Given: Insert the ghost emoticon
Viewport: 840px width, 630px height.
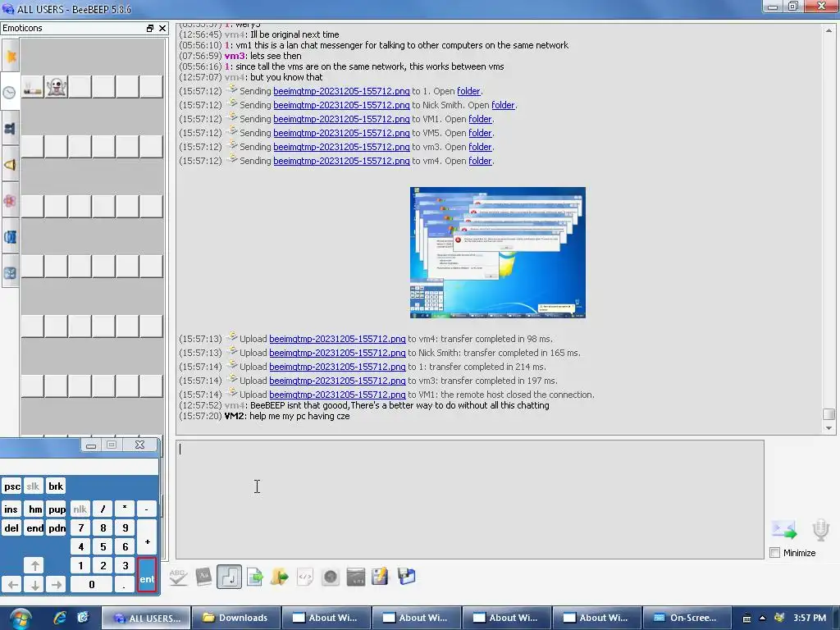Looking at the screenshot, I should coord(57,87).
